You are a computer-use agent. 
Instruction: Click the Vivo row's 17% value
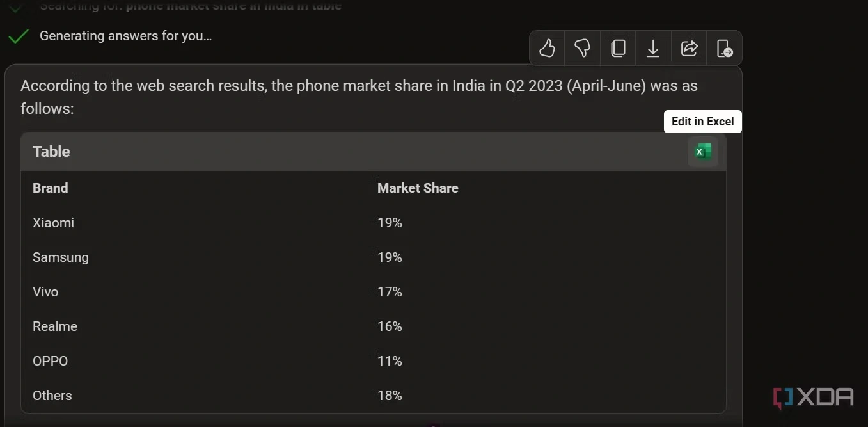click(x=390, y=292)
